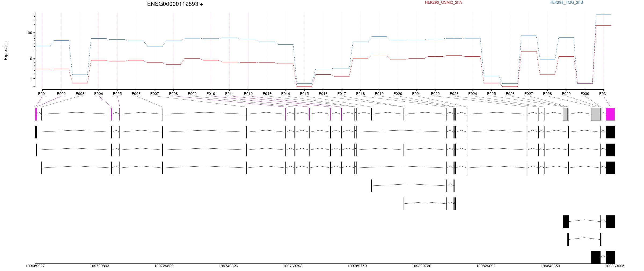Click genomic coordinate 109869625
This screenshot has width=644, height=271.
click(x=615, y=266)
